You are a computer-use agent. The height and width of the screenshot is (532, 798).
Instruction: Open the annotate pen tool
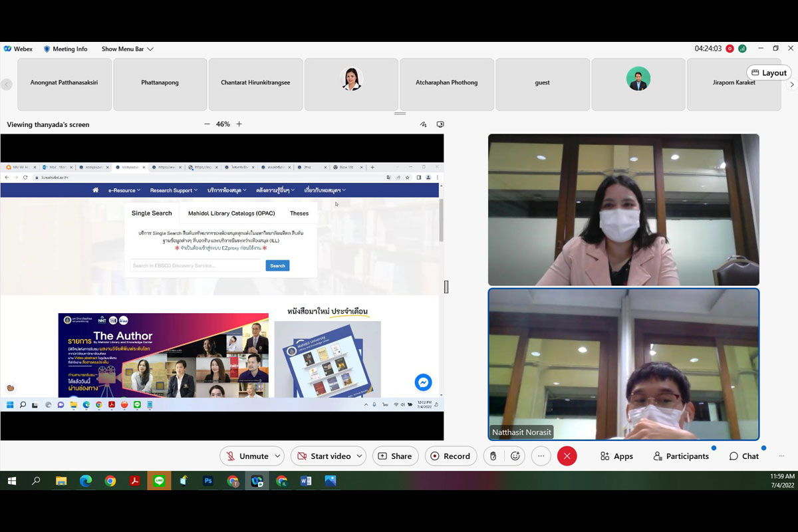coord(423,124)
